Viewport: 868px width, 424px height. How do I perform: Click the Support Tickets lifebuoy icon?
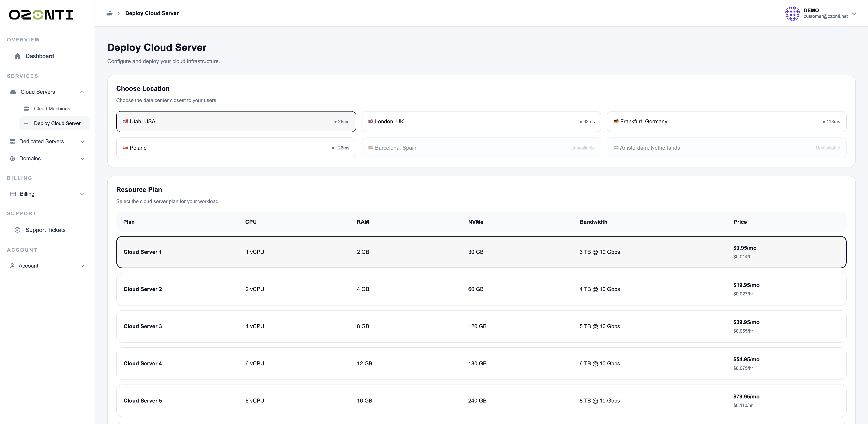click(17, 230)
